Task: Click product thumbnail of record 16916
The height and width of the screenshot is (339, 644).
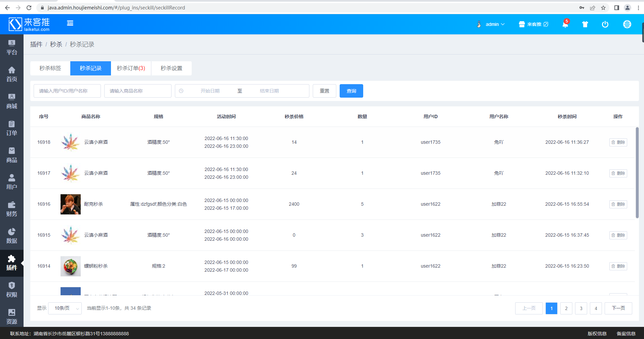Action: pyautogui.click(x=71, y=204)
